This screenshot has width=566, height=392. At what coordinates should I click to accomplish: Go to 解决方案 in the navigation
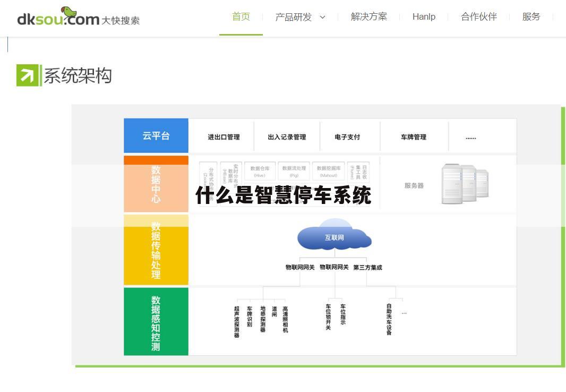coord(368,16)
